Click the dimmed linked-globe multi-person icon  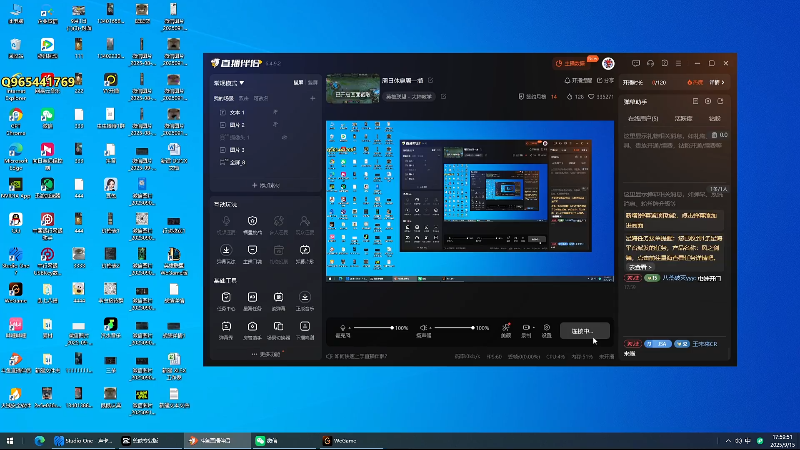tap(279, 221)
